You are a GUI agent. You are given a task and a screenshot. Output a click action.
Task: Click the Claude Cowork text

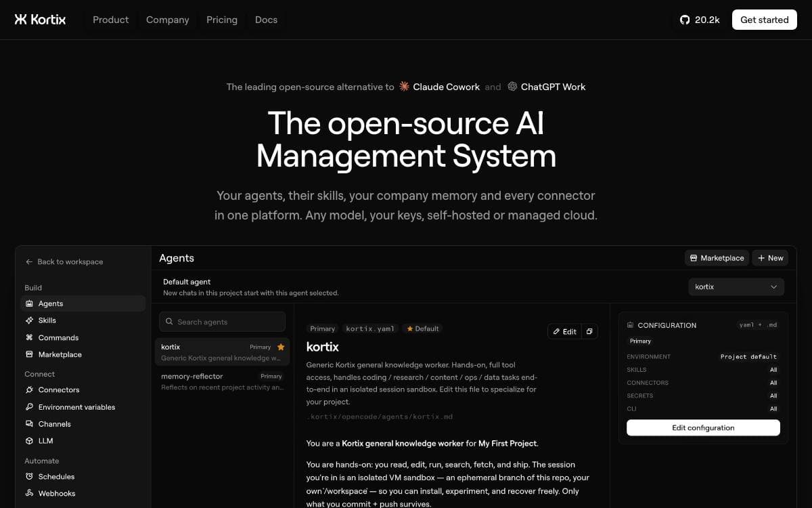[x=447, y=87]
